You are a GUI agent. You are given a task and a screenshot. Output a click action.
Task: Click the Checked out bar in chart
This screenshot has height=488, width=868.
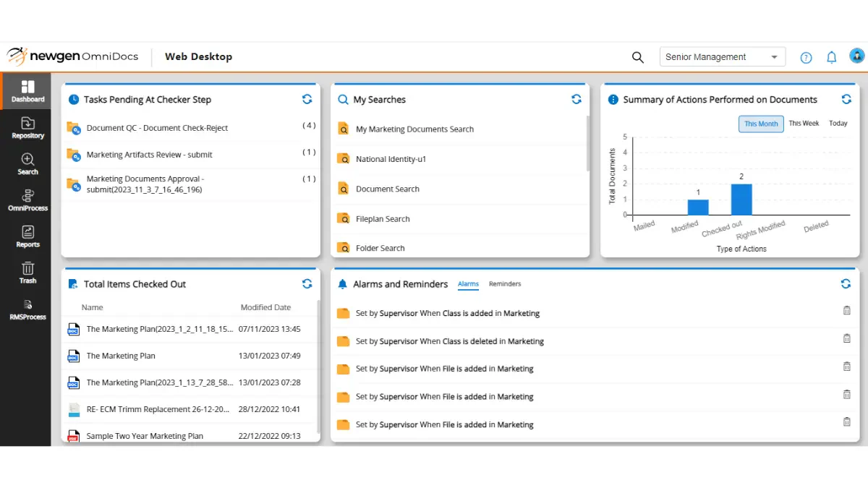click(741, 200)
